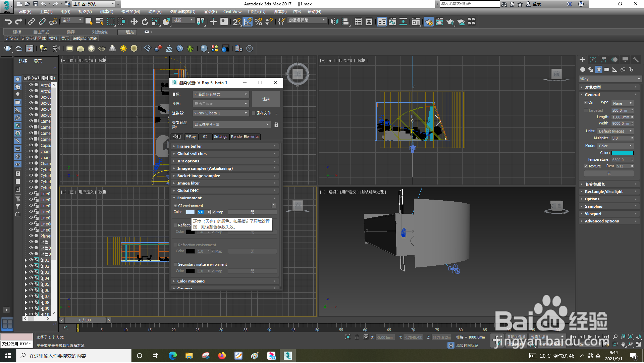Toggle the Texture checkbox in General
The width and height of the screenshot is (644, 363).
(x=586, y=166)
